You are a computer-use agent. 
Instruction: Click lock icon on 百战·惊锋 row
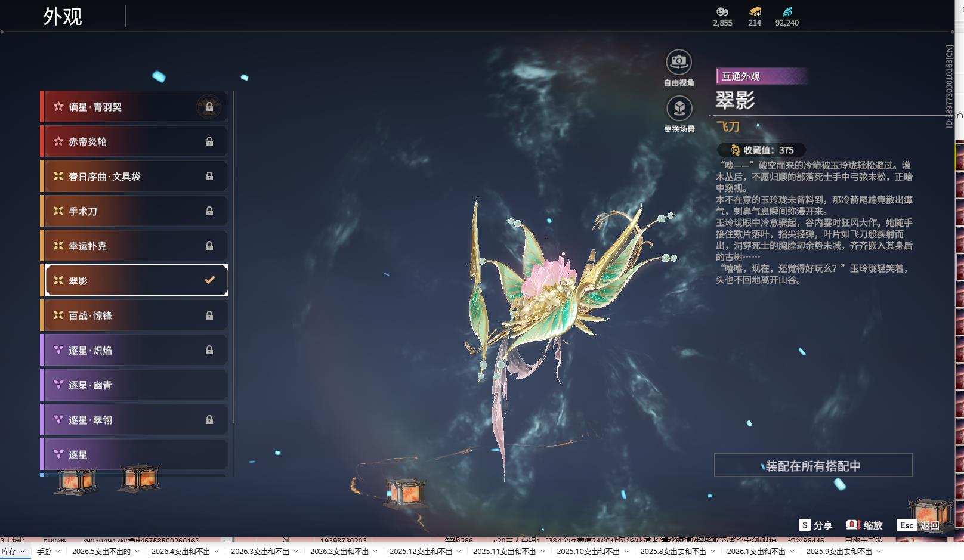point(209,315)
